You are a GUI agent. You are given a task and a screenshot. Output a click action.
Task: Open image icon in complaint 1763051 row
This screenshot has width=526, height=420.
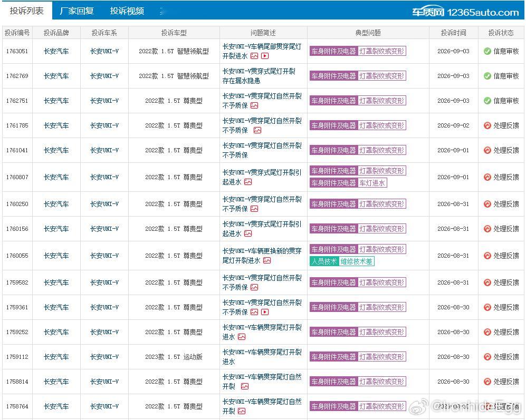coord(254,56)
